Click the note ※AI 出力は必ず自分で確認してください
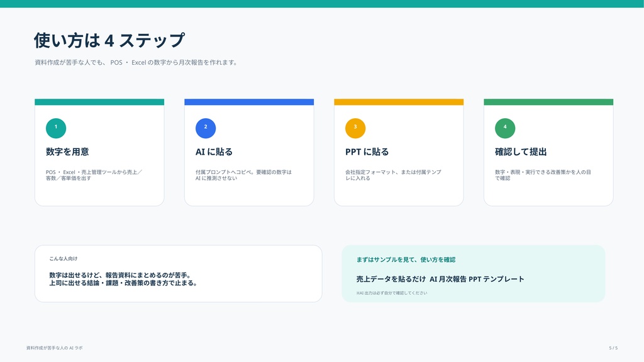Screen dimensions: 644x362 [392, 293]
